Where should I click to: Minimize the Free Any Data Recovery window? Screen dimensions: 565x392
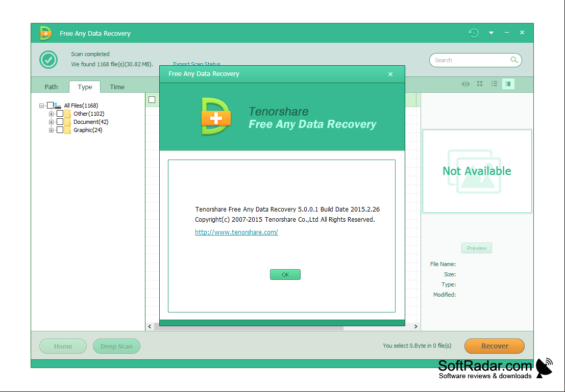pos(507,33)
